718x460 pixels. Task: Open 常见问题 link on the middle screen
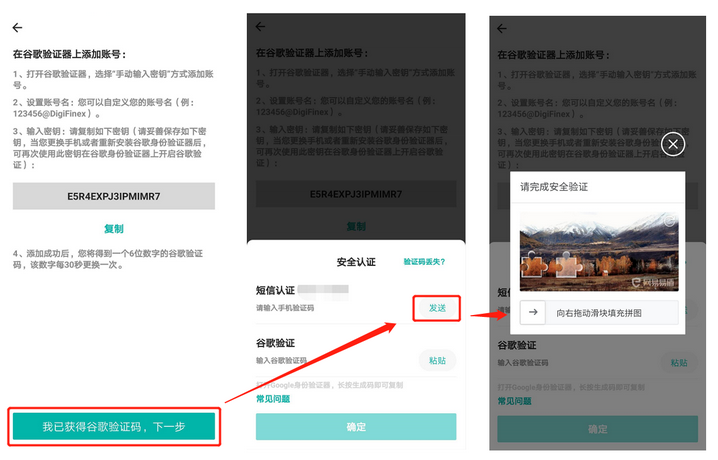click(273, 399)
